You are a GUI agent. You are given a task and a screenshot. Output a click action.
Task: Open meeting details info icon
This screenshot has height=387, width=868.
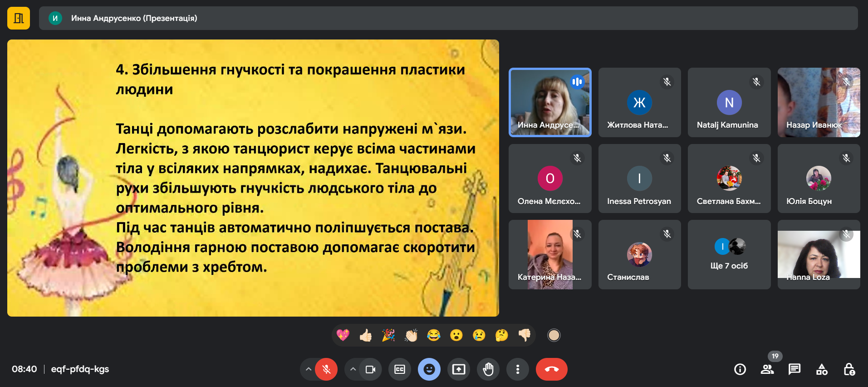pyautogui.click(x=740, y=369)
